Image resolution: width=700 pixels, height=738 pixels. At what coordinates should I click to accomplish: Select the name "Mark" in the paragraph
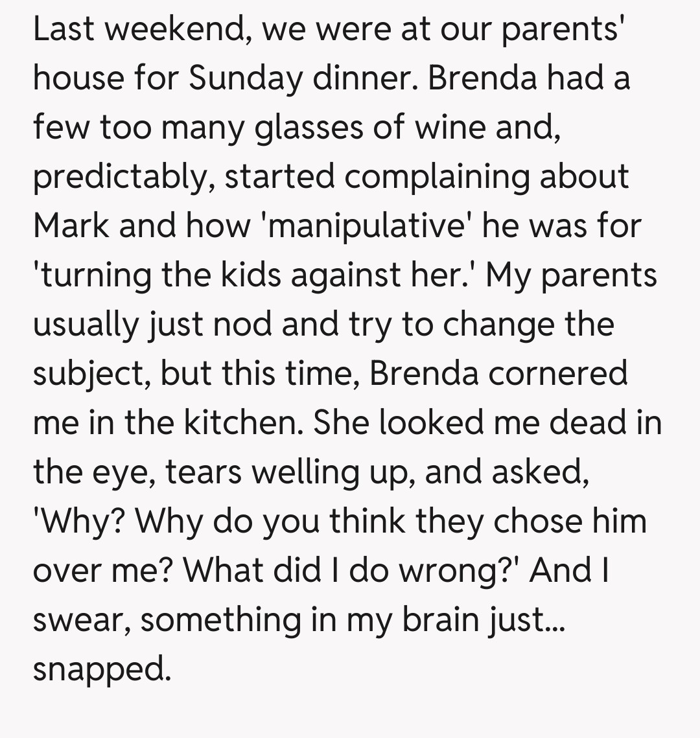click(70, 226)
